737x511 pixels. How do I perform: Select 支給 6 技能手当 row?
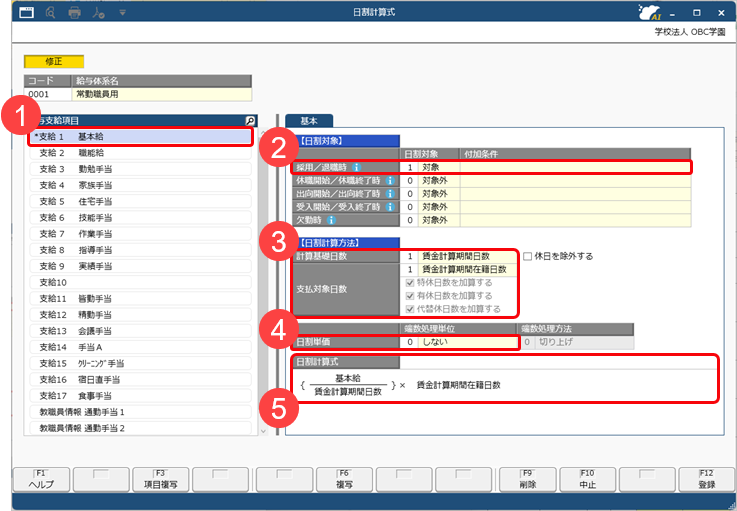pyautogui.click(x=141, y=218)
